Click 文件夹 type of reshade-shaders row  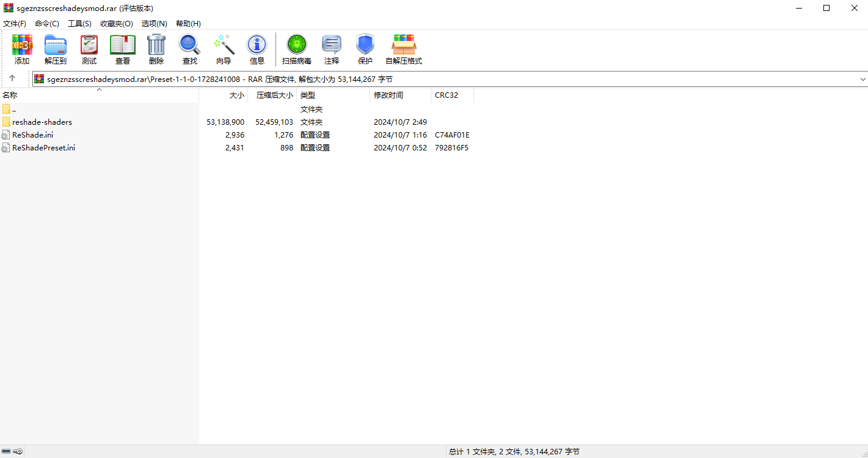[x=312, y=122]
